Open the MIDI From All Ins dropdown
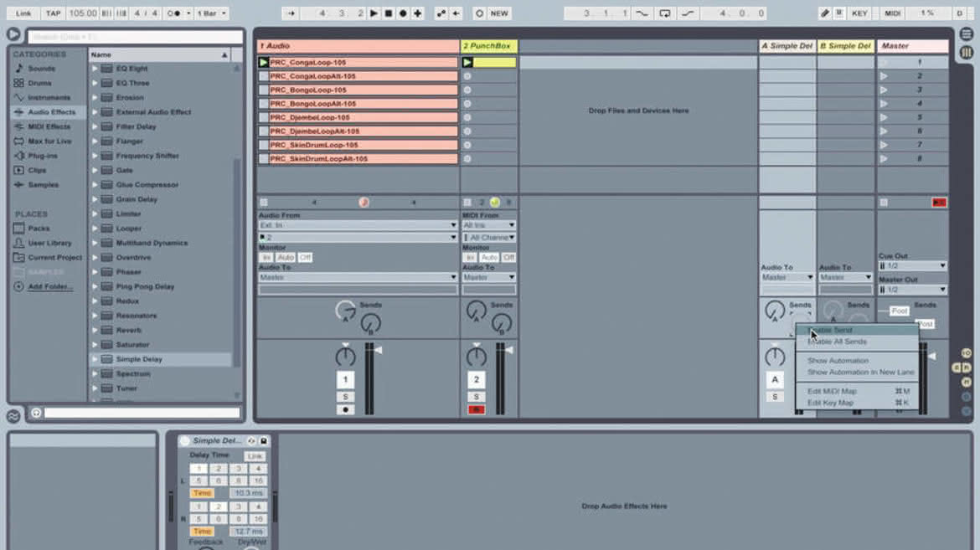Image resolution: width=980 pixels, height=550 pixels. click(x=489, y=225)
